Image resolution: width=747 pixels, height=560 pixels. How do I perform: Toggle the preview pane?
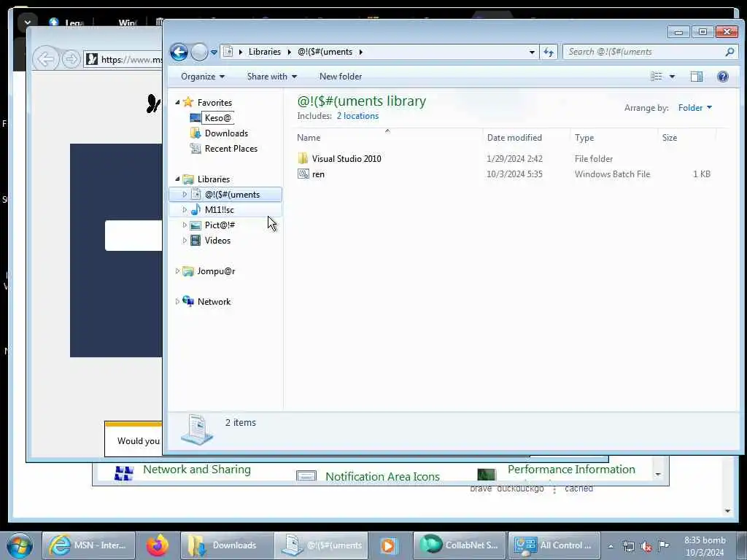click(x=697, y=77)
